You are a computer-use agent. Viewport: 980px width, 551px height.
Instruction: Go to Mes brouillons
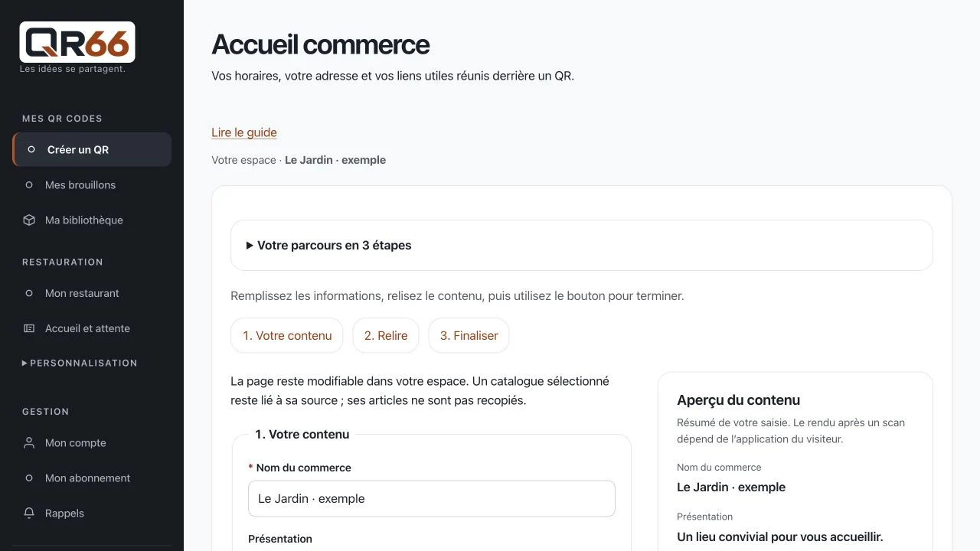(x=92, y=185)
